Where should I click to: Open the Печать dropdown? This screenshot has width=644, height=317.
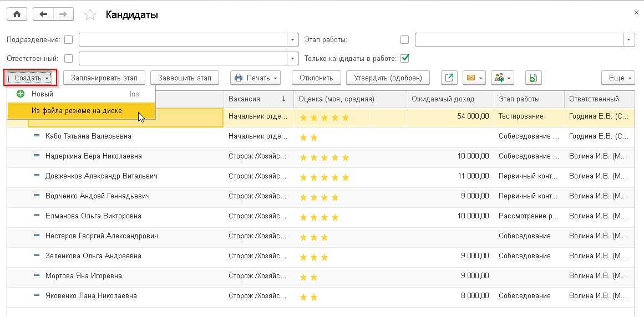[255, 78]
